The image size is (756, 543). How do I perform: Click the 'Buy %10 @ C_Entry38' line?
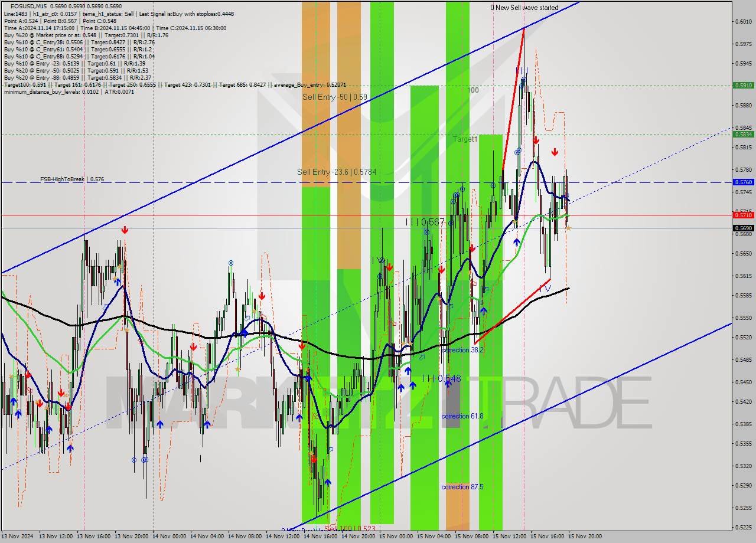pyautogui.click(x=79, y=42)
